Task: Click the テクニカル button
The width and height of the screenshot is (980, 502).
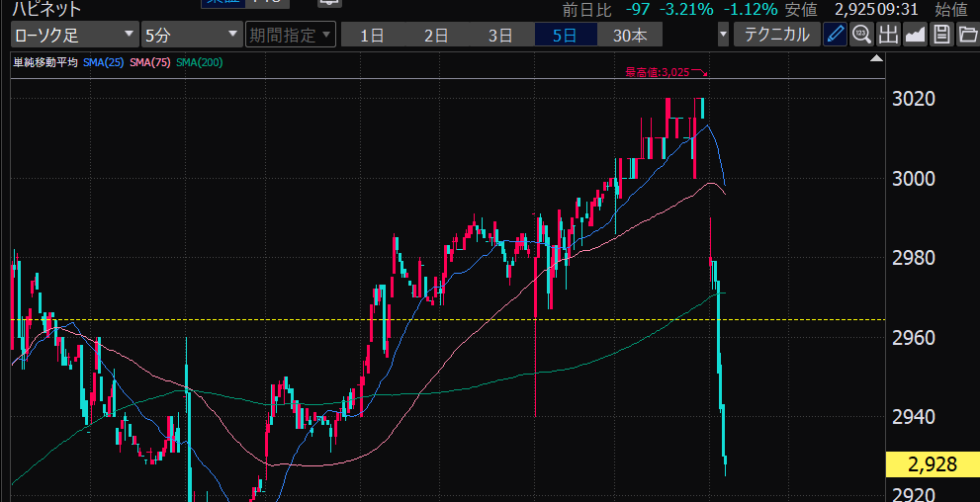Action: click(x=776, y=35)
